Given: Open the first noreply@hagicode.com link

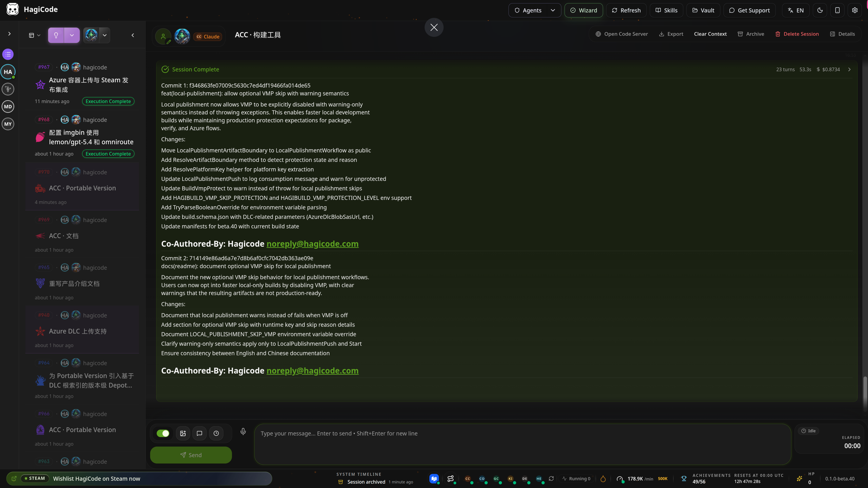Looking at the screenshot, I should point(312,243).
